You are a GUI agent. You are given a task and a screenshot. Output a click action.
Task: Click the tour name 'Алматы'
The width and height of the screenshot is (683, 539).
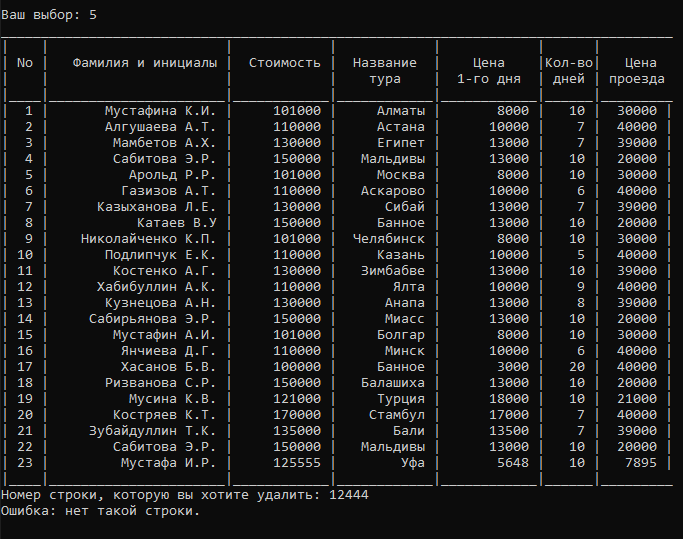point(401,111)
